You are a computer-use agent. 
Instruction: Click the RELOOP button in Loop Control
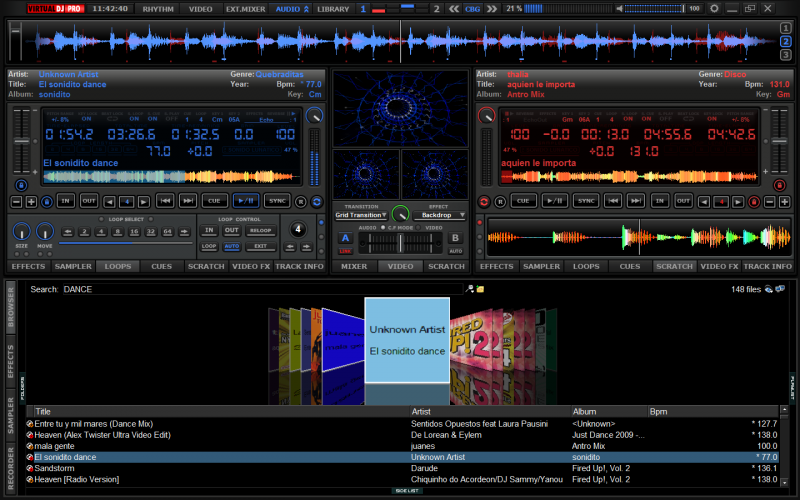[x=261, y=231]
